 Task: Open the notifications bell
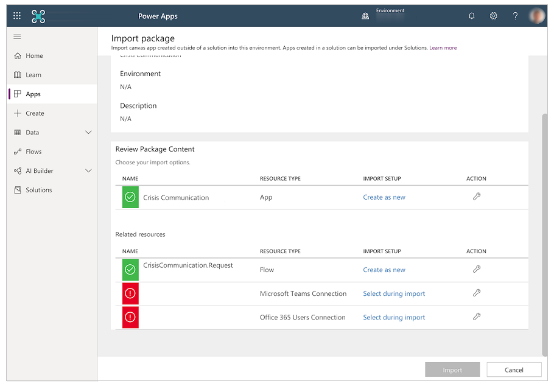click(x=471, y=16)
